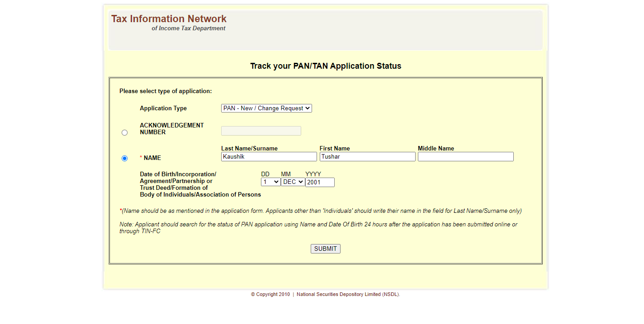Click the First Name field containing Tushar
This screenshot has height=324, width=644.
pyautogui.click(x=367, y=157)
